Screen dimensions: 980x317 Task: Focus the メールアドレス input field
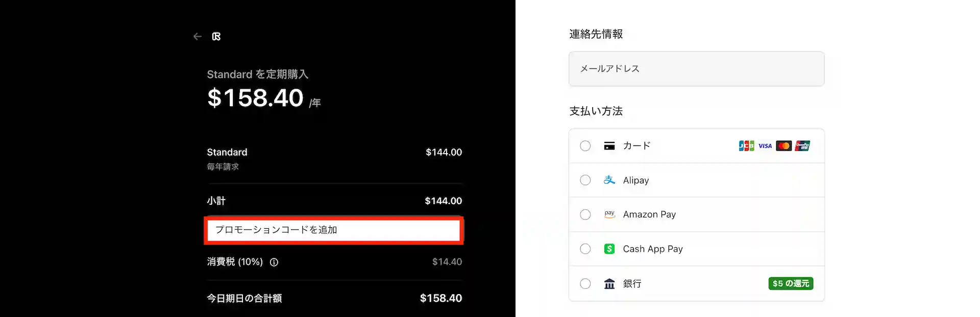point(696,69)
